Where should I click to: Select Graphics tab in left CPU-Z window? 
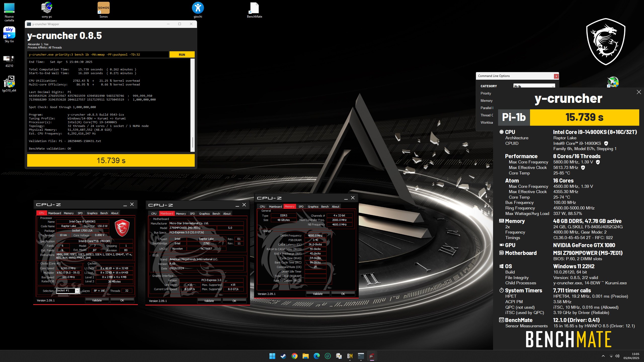click(x=92, y=213)
